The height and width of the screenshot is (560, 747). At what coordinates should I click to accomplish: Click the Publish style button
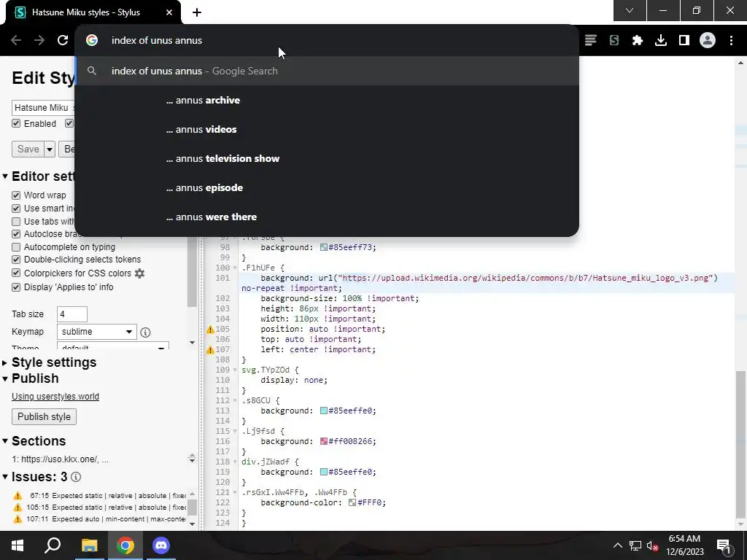(44, 416)
